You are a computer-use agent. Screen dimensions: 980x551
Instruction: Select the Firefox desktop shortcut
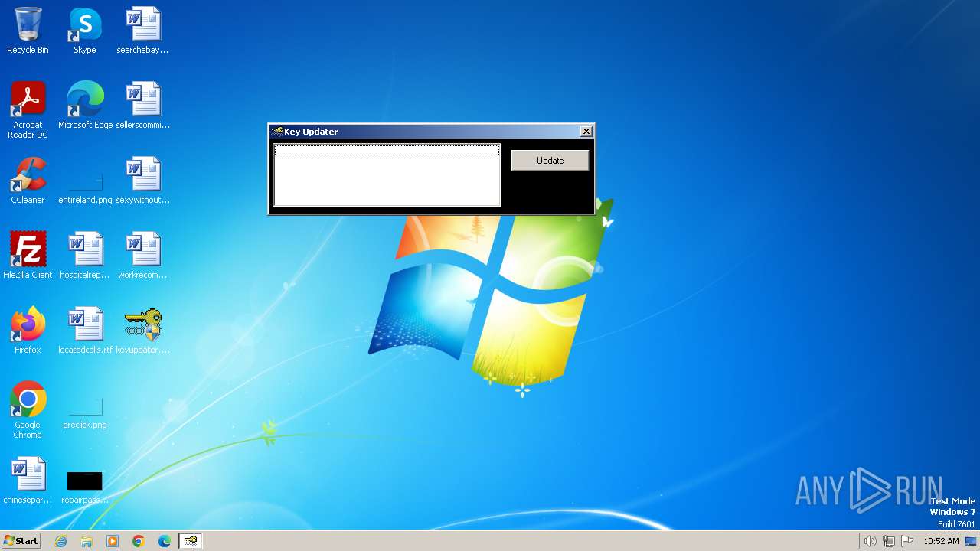coord(28,331)
